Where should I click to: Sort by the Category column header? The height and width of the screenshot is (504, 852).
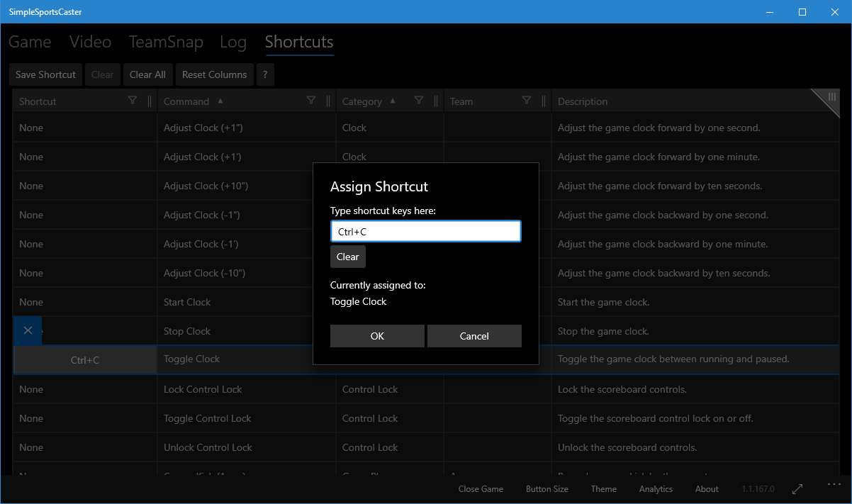361,101
